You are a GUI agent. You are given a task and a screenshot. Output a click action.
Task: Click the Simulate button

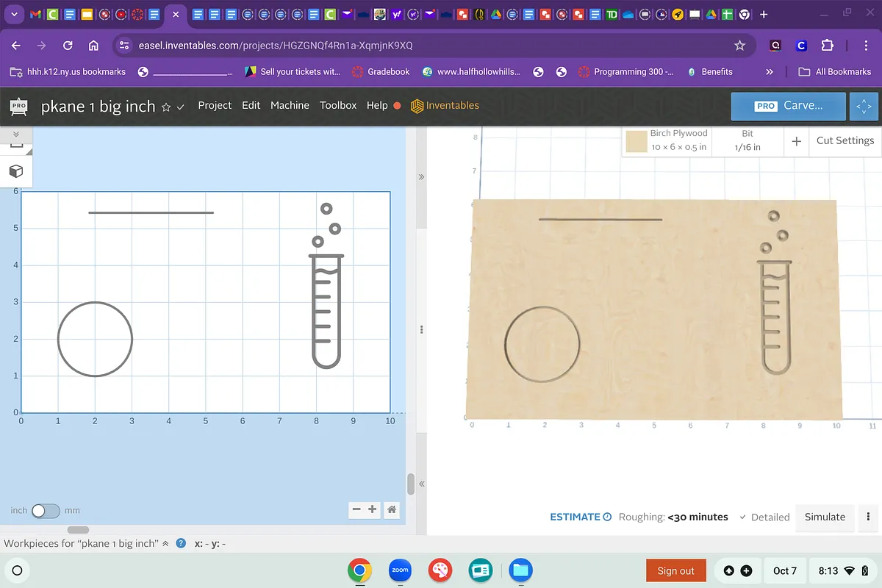[x=825, y=517]
